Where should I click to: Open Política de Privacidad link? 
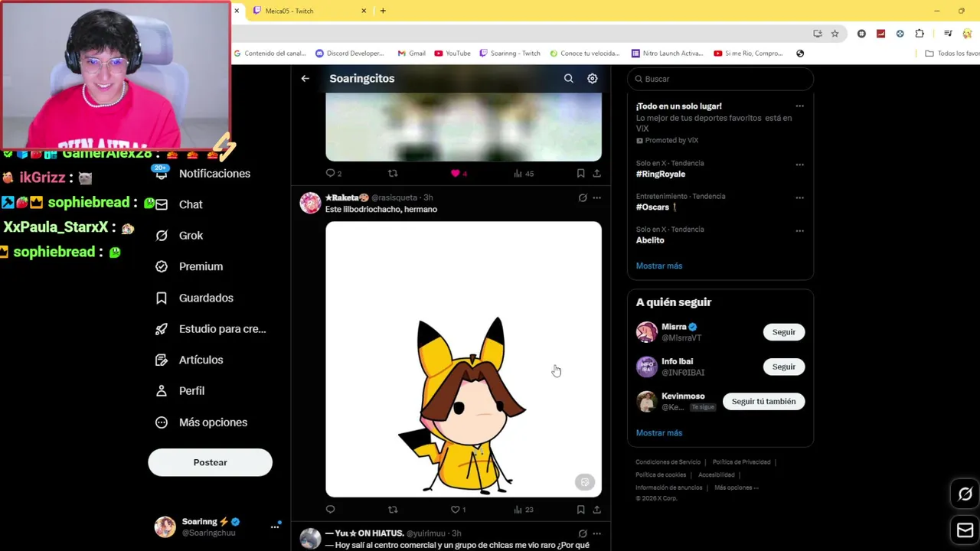741,462
